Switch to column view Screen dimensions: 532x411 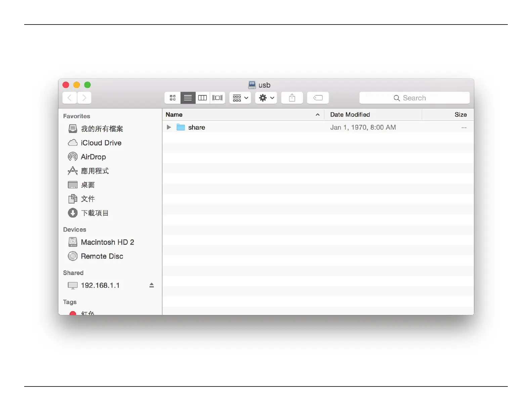203,98
